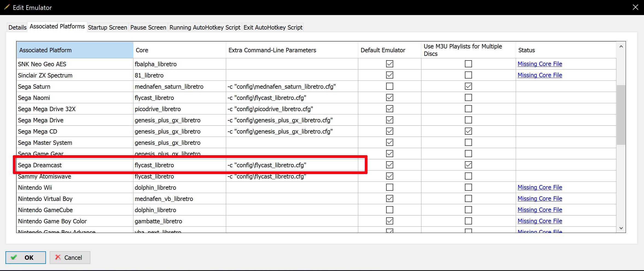Enable Default Emulator for Nintendo GameCube

pyautogui.click(x=390, y=210)
